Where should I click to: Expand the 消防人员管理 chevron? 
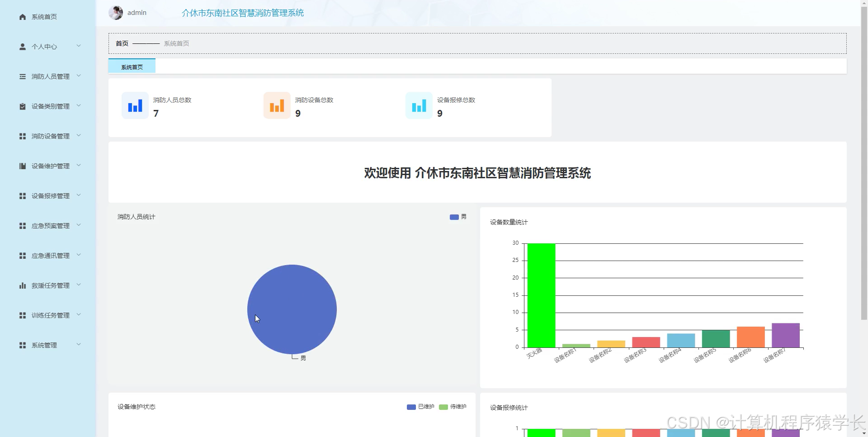79,76
